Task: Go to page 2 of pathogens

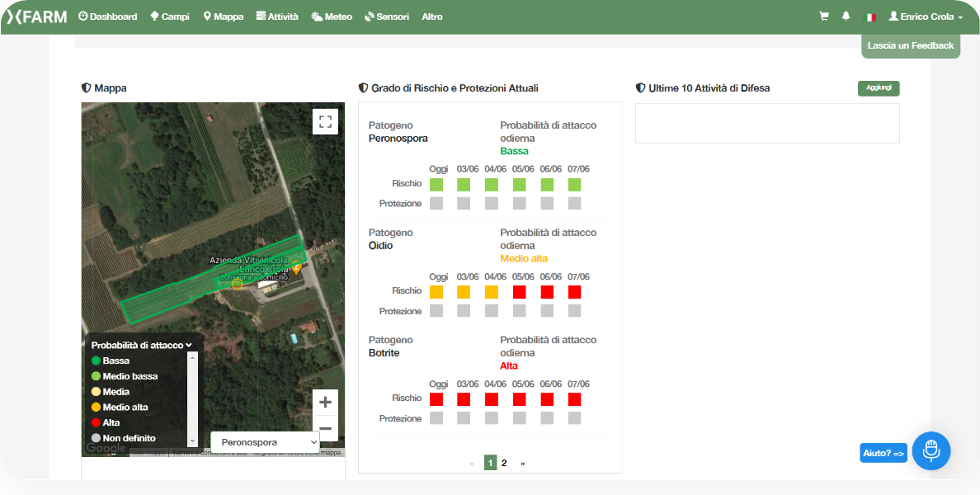Action: point(504,463)
